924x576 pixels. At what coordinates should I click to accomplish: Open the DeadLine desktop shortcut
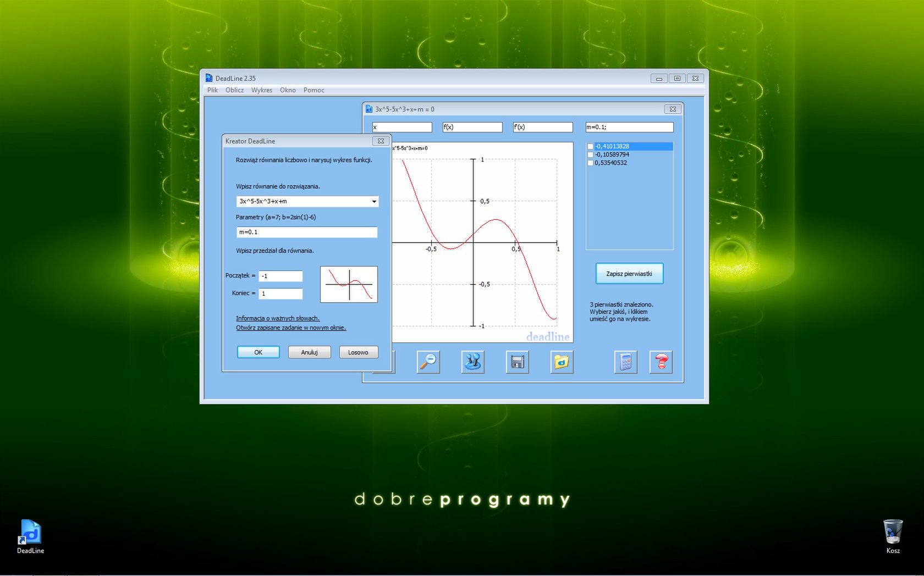pyautogui.click(x=30, y=536)
